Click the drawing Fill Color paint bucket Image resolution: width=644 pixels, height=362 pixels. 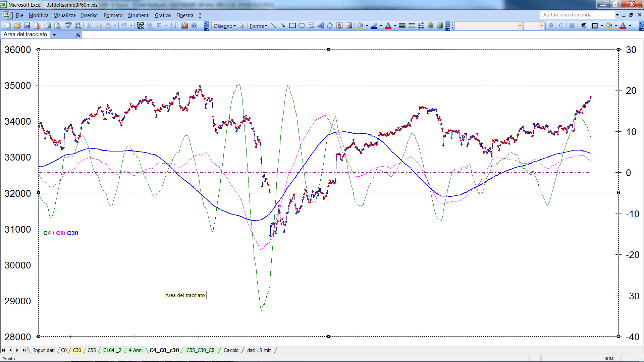360,25
